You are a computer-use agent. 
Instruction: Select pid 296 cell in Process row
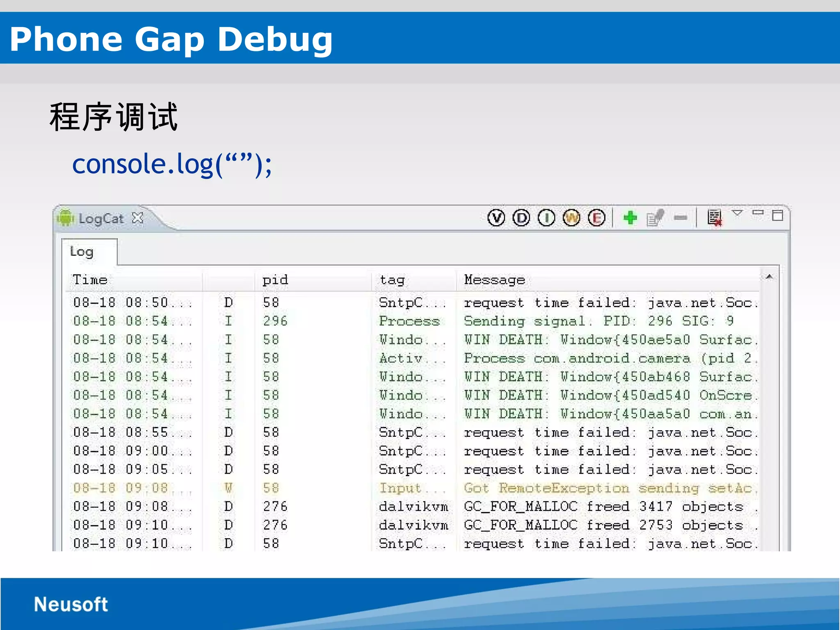coord(275,321)
